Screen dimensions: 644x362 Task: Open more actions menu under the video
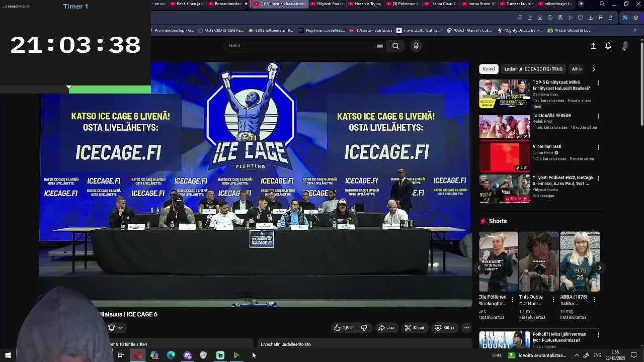(x=467, y=328)
